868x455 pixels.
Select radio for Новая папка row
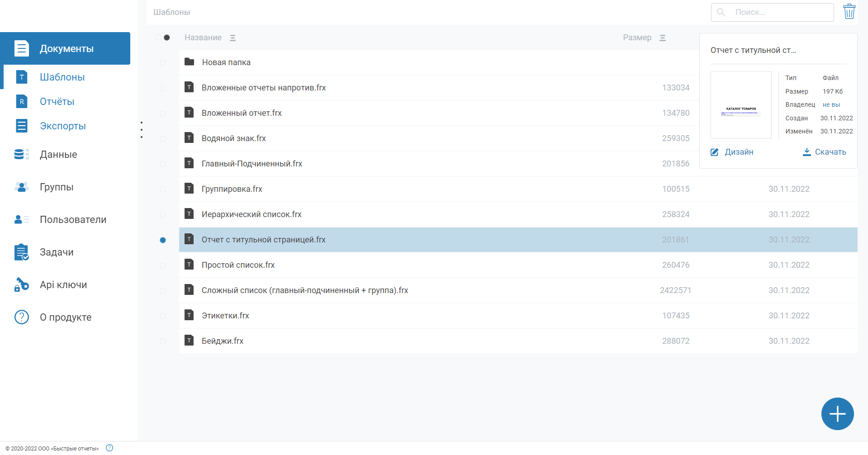pos(163,63)
